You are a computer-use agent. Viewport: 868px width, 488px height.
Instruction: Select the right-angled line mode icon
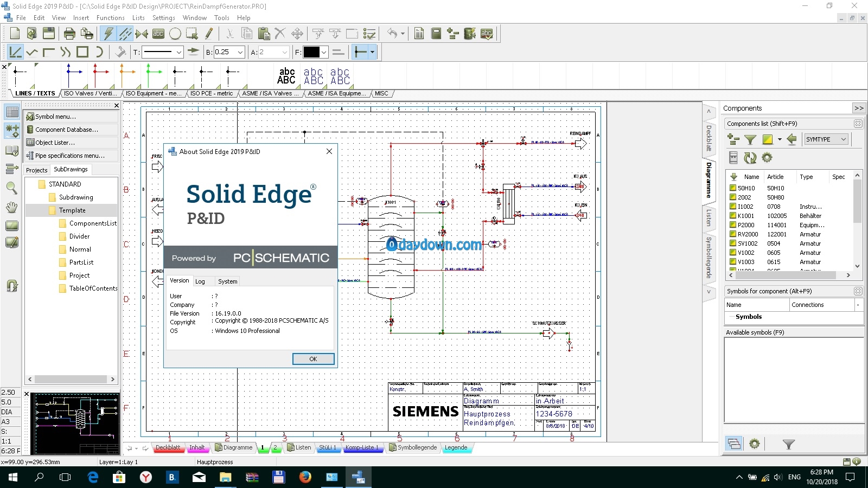[x=49, y=52]
